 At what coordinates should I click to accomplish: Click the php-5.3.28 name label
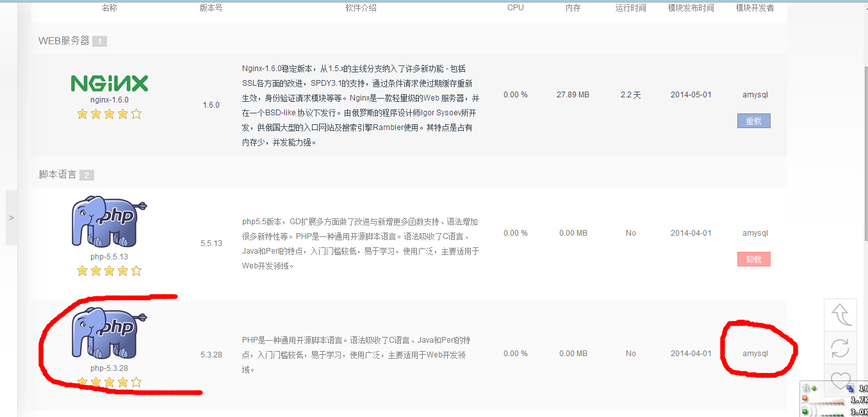109,368
